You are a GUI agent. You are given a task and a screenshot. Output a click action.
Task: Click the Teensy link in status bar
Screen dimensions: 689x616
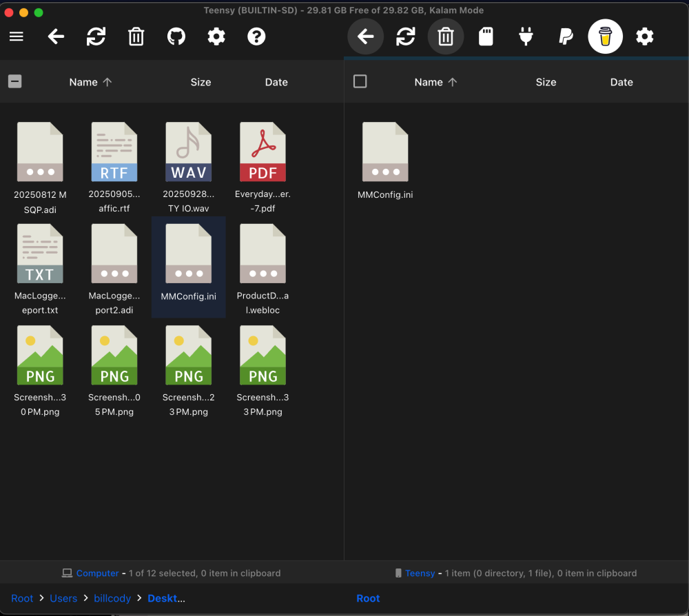420,573
